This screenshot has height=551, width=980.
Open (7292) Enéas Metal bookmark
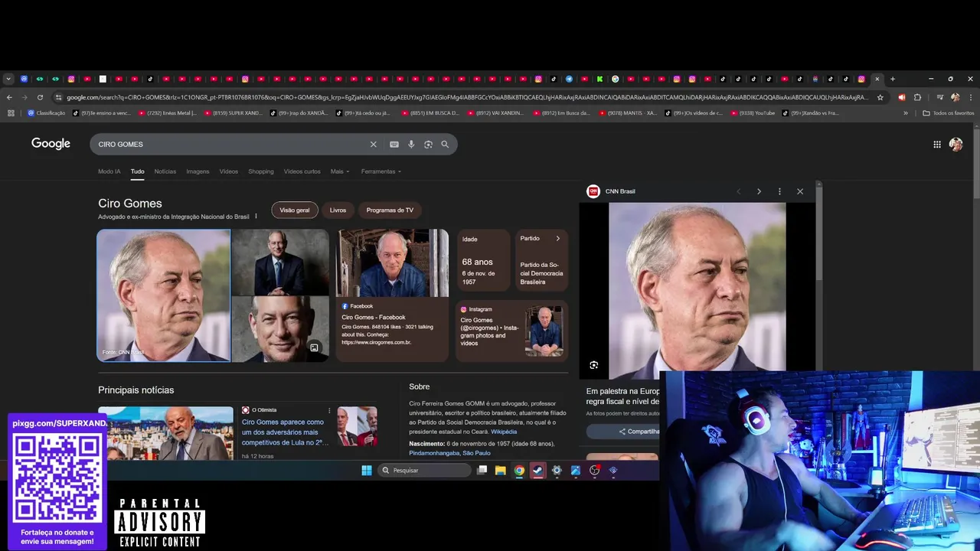(x=167, y=113)
